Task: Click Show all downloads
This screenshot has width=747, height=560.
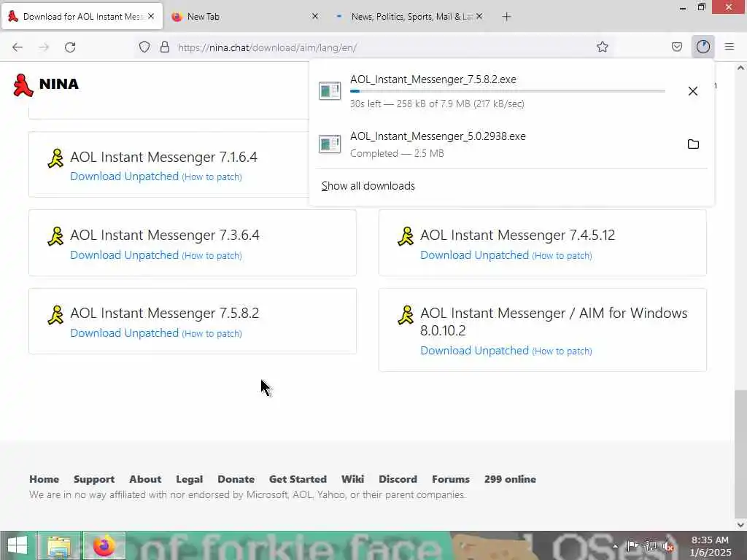Action: 368,186
